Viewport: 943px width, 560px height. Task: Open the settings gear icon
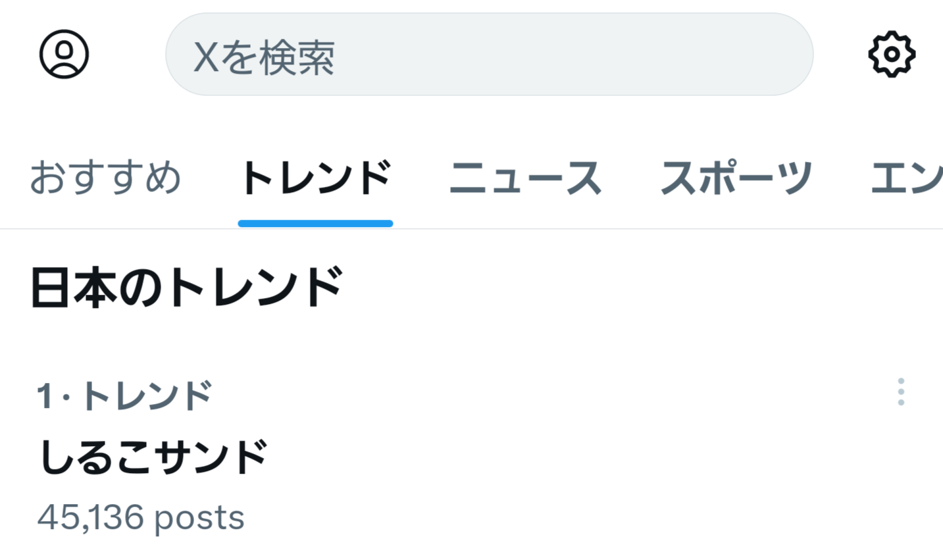tap(892, 54)
